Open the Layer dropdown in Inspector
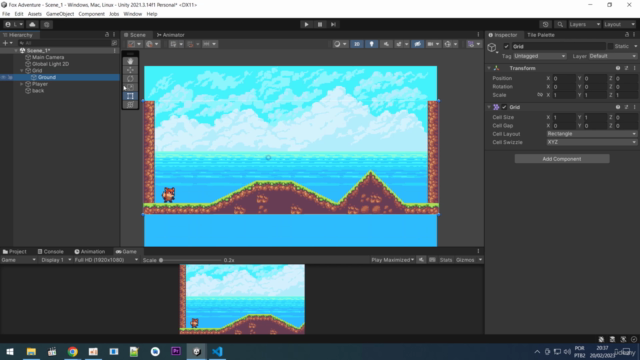This screenshot has width=640, height=360. pyautogui.click(x=613, y=56)
